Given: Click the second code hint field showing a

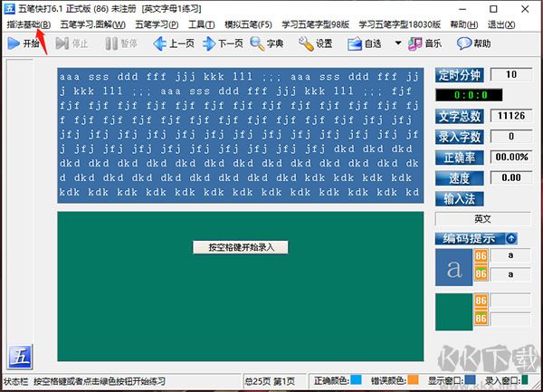Looking at the screenshot, I should point(510,274).
